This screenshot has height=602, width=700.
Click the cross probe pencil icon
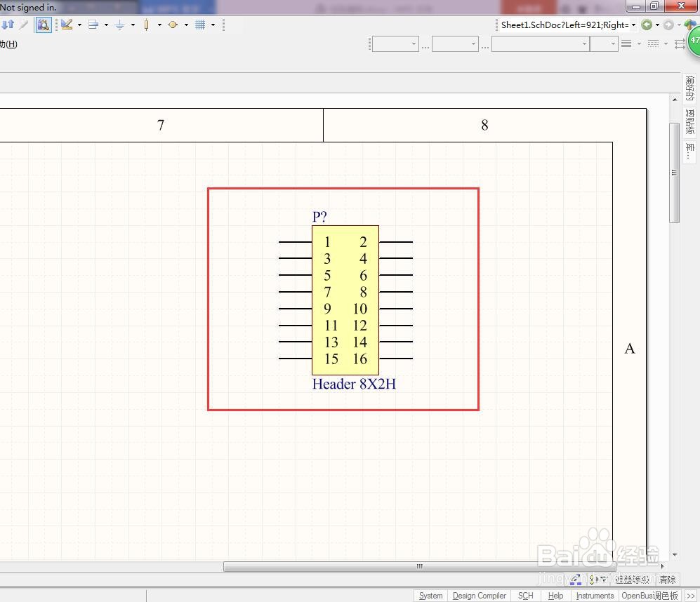pyautogui.click(x=24, y=25)
